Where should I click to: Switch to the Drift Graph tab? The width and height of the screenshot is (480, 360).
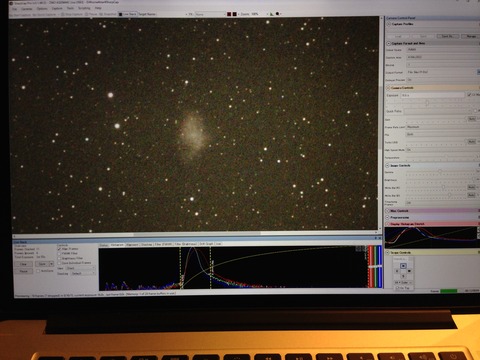[x=206, y=244]
